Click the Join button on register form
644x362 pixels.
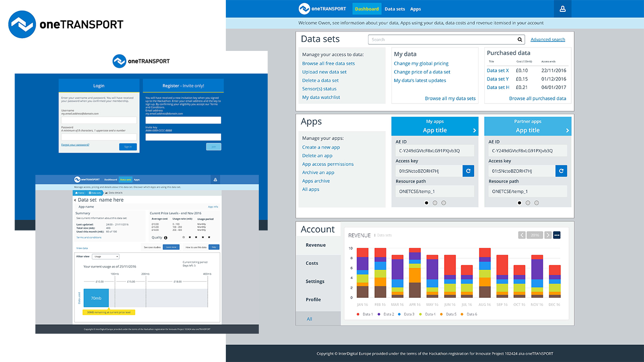click(214, 147)
